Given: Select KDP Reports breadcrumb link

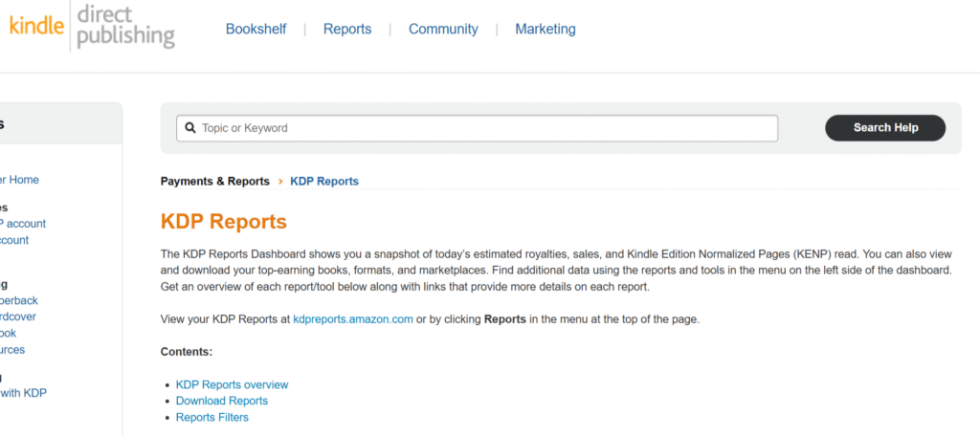Looking at the screenshot, I should pos(324,181).
